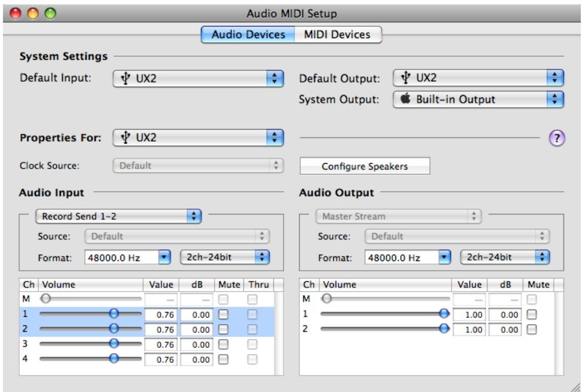Viewport: 582px width, 392px height.
Task: Toggle Mute checkbox for output master channel
Action: (x=532, y=299)
